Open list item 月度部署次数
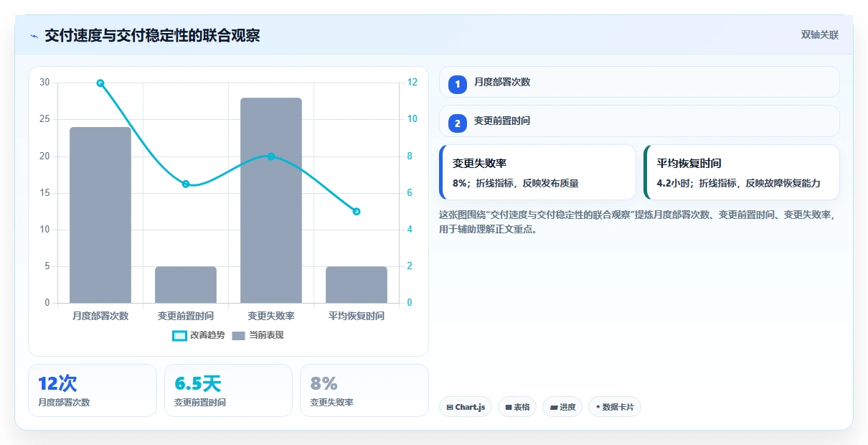 tap(639, 82)
